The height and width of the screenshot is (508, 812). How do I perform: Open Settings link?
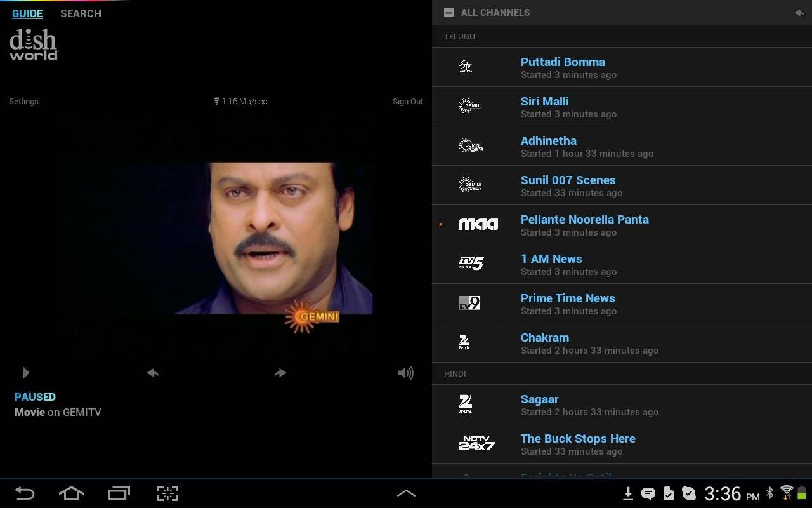[x=23, y=102]
